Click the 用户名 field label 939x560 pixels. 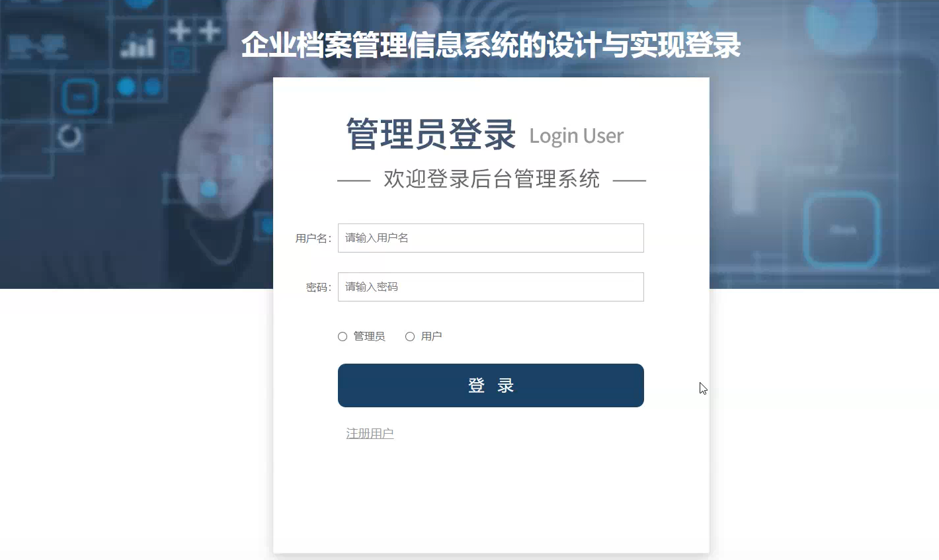point(313,239)
